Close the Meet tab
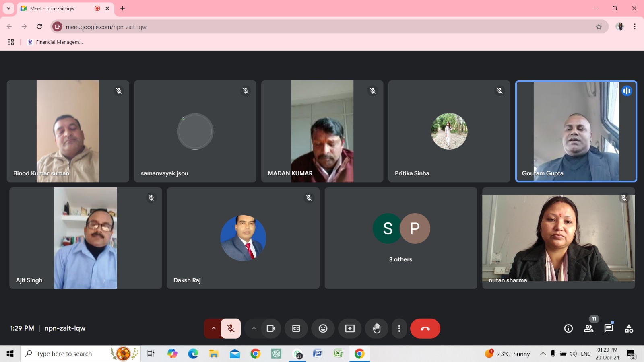Viewport: 644px width, 362px height. (107, 8)
